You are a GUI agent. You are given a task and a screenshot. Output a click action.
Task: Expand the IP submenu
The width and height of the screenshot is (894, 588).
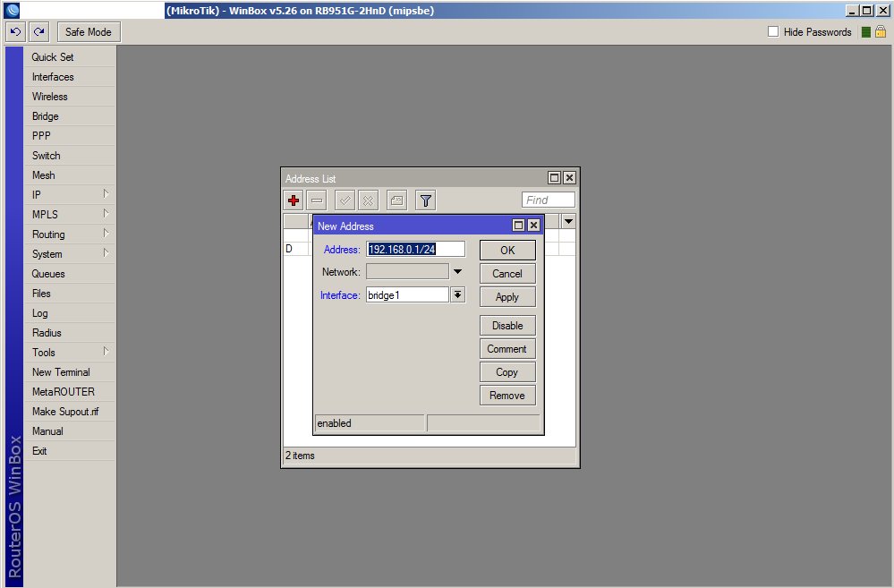point(70,195)
